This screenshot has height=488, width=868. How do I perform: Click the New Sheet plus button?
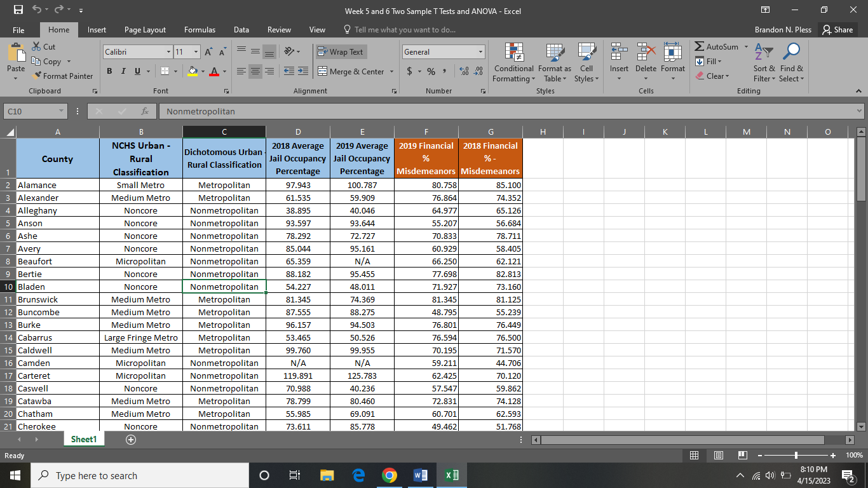(x=131, y=439)
